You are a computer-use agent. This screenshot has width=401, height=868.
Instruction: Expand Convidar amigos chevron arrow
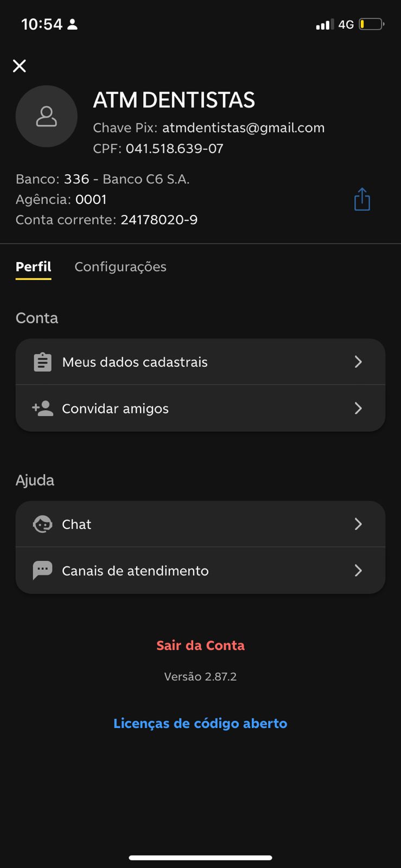[x=358, y=408]
